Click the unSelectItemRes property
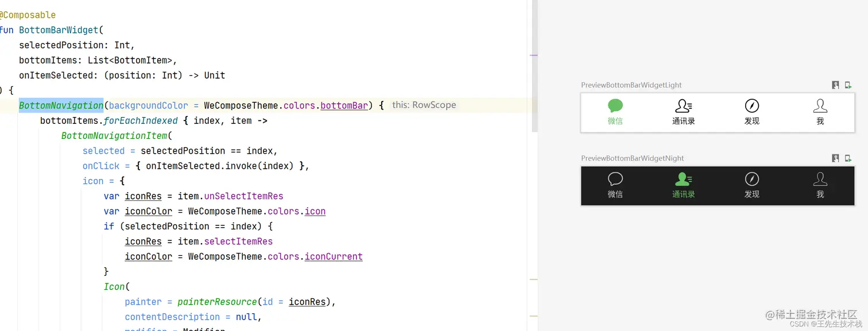Image resolution: width=868 pixels, height=331 pixels. [x=243, y=196]
